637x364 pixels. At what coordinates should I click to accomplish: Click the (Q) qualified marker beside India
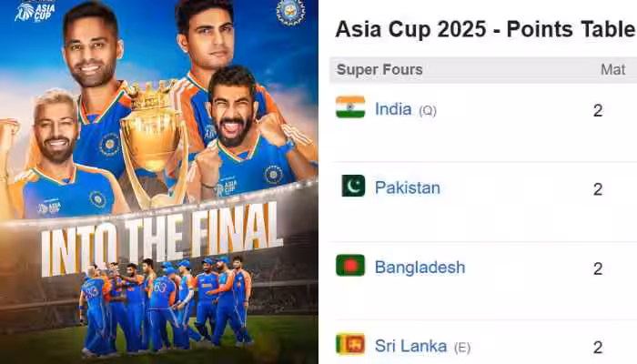point(428,111)
